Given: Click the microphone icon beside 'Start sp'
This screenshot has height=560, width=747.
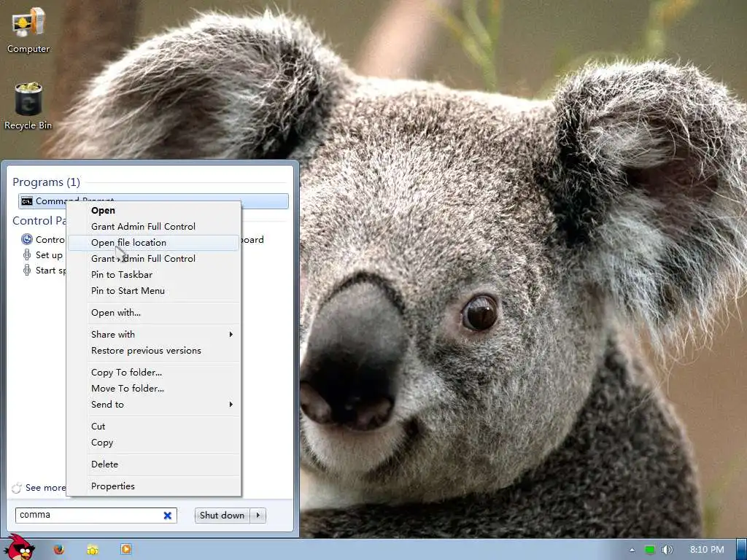Looking at the screenshot, I should click(x=27, y=270).
